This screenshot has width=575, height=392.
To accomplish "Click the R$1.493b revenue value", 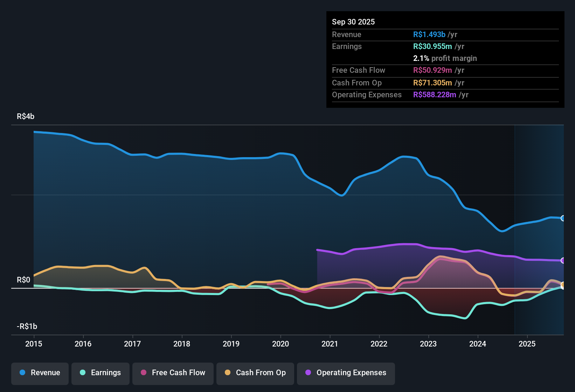I will 429,35.
